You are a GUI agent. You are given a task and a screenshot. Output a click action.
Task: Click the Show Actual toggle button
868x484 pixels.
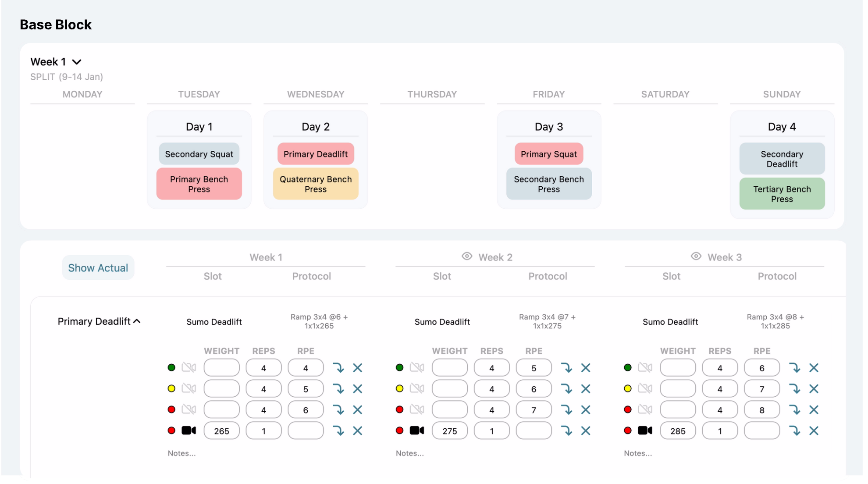coord(98,267)
